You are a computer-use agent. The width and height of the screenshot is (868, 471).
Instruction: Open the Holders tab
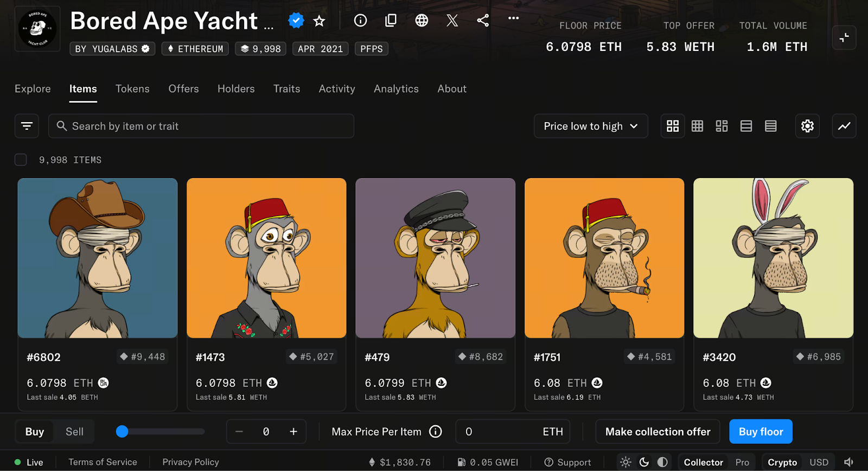236,89
